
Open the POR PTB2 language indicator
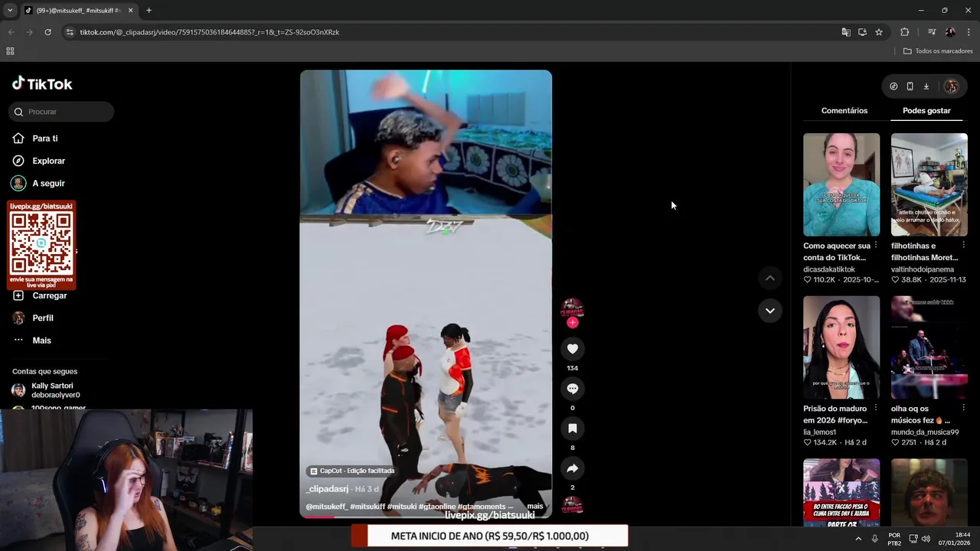[x=894, y=540]
